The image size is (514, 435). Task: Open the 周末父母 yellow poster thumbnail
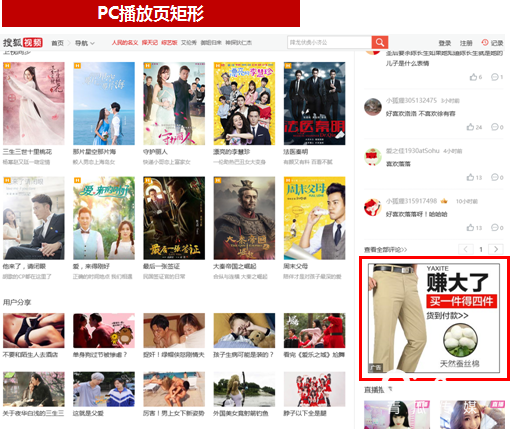coord(314,218)
